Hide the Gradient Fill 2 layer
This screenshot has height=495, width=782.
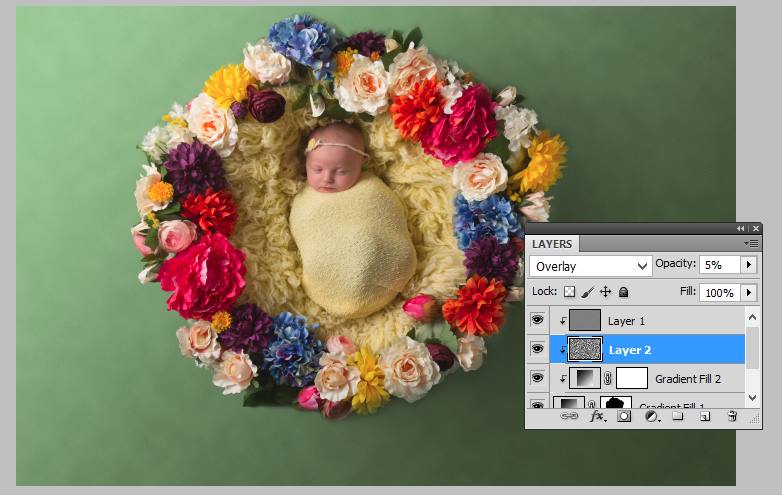[x=537, y=378]
